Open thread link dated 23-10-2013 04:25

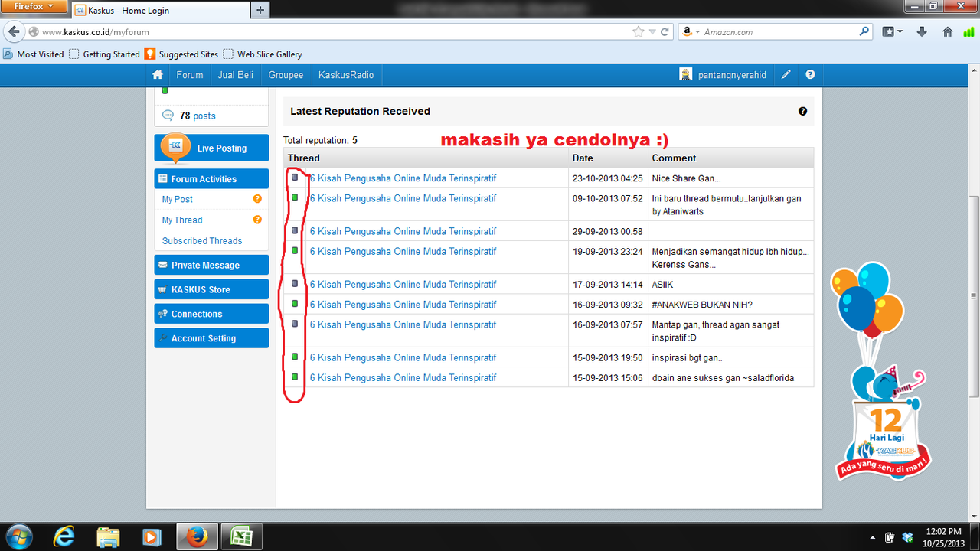click(403, 178)
